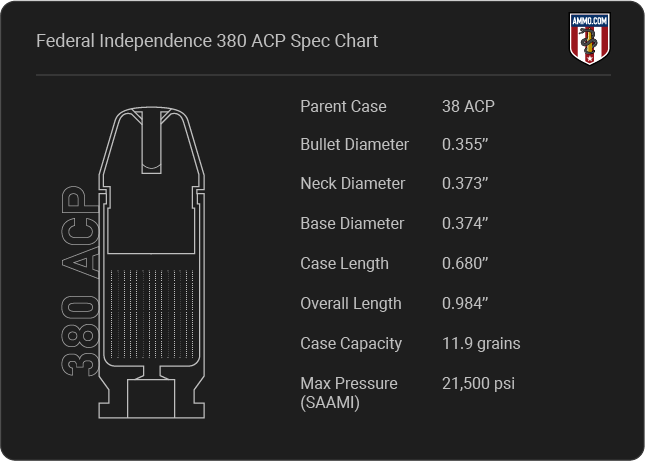Click the Case Length label
645x461 pixels.
344,264
